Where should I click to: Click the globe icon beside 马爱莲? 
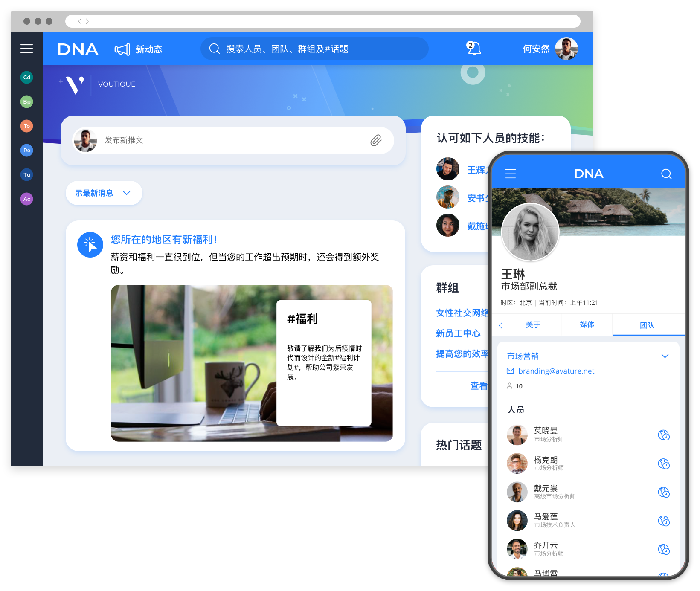[663, 521]
